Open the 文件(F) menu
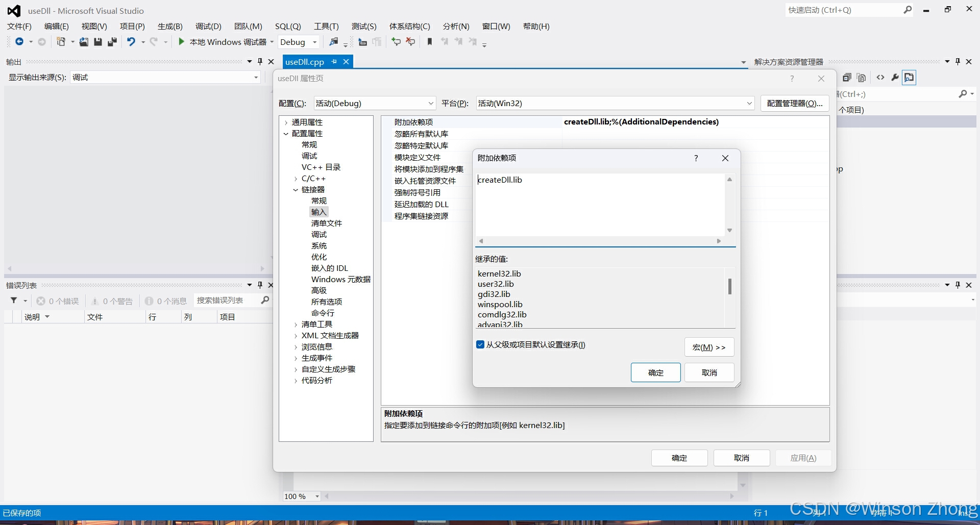 19,26
